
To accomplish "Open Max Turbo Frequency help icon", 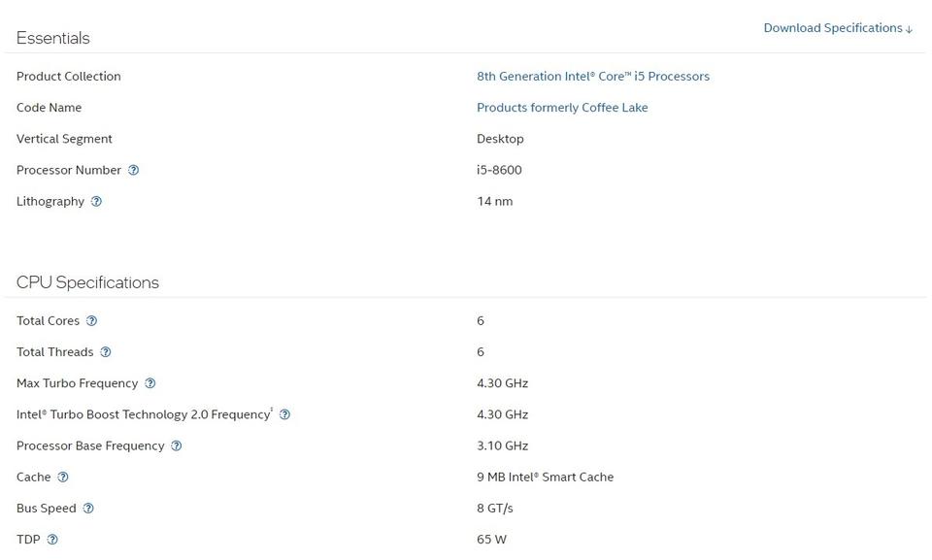I will click(x=150, y=383).
